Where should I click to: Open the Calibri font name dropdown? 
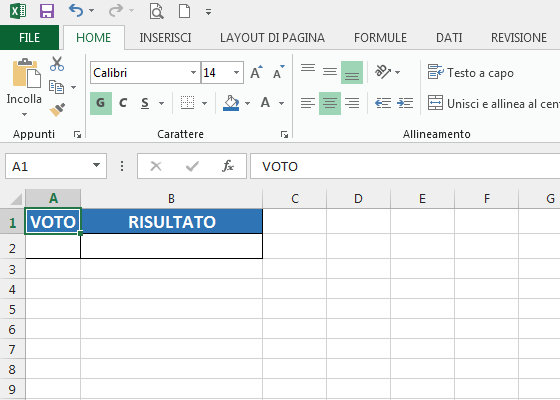click(x=193, y=72)
